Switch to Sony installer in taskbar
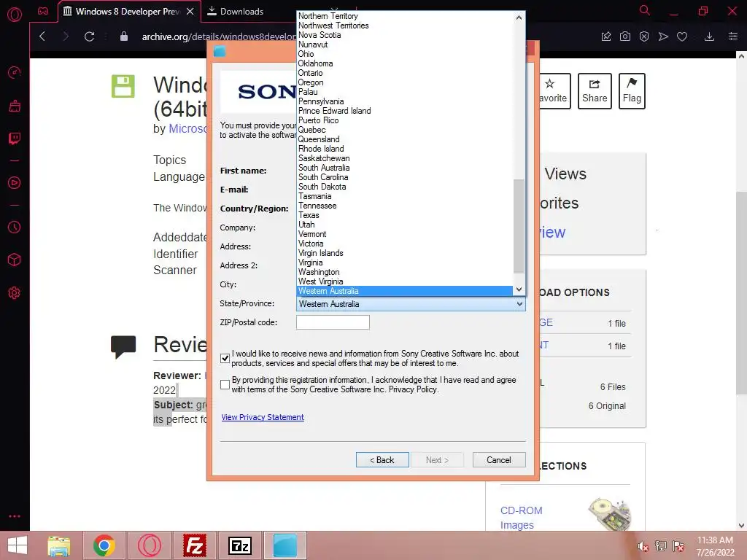747x560 pixels. pos(285,545)
